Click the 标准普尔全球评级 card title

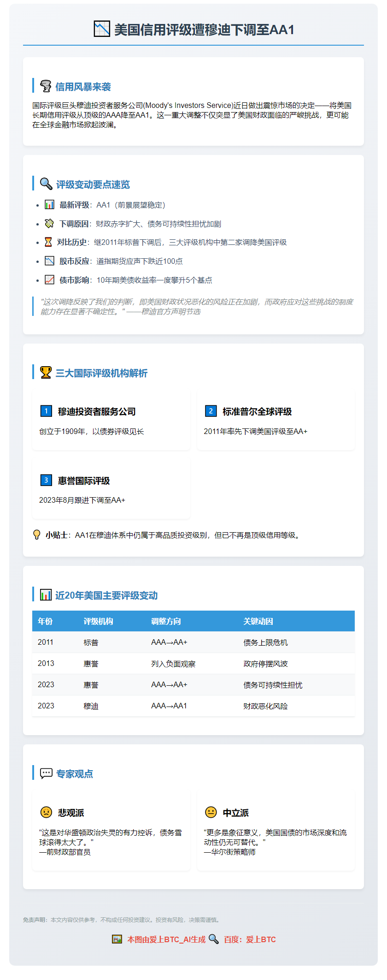coord(257,411)
